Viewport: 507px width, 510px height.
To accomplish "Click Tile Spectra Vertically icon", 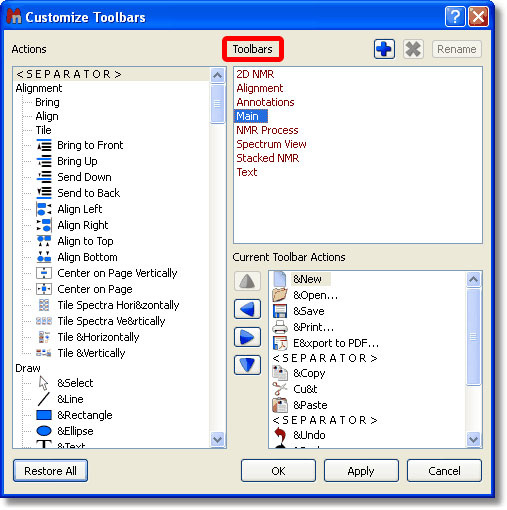I will 44,321.
